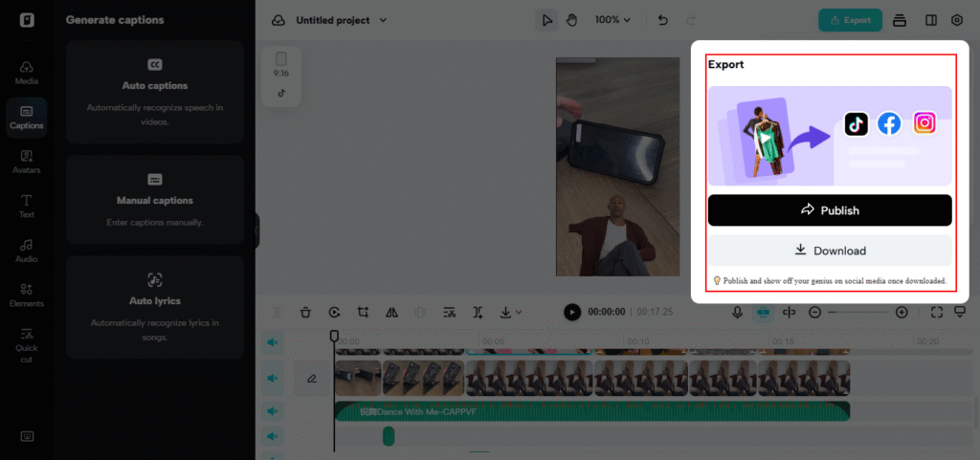Screen dimensions: 980x460
Task: Redo the last action
Action: coord(691,20)
